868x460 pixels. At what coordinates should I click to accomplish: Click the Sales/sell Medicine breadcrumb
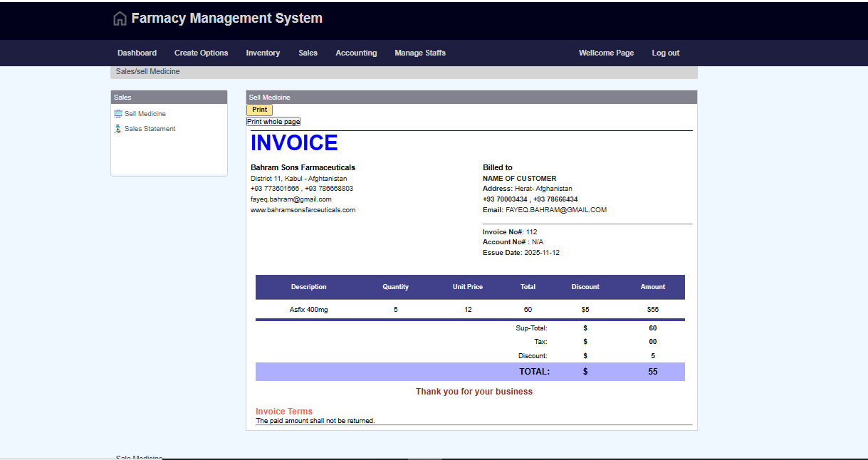(x=148, y=72)
